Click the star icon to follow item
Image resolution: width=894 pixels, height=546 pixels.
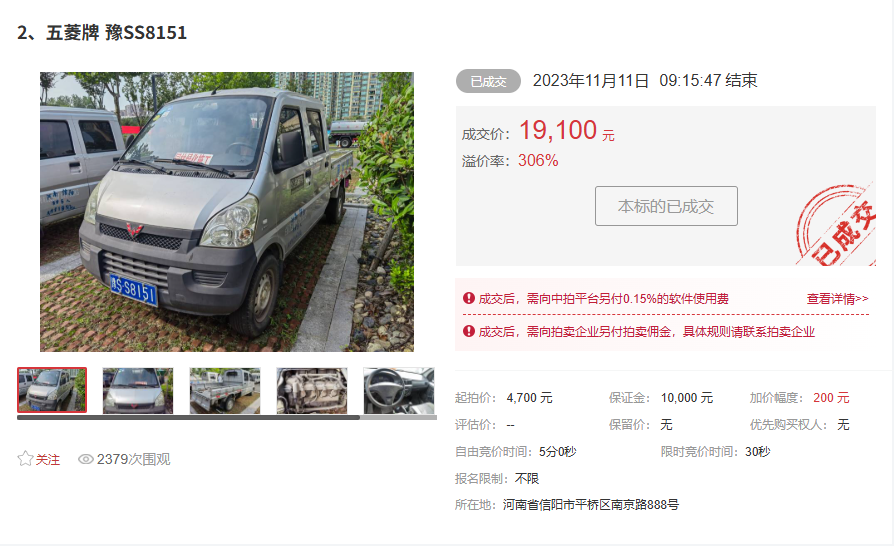[25, 459]
